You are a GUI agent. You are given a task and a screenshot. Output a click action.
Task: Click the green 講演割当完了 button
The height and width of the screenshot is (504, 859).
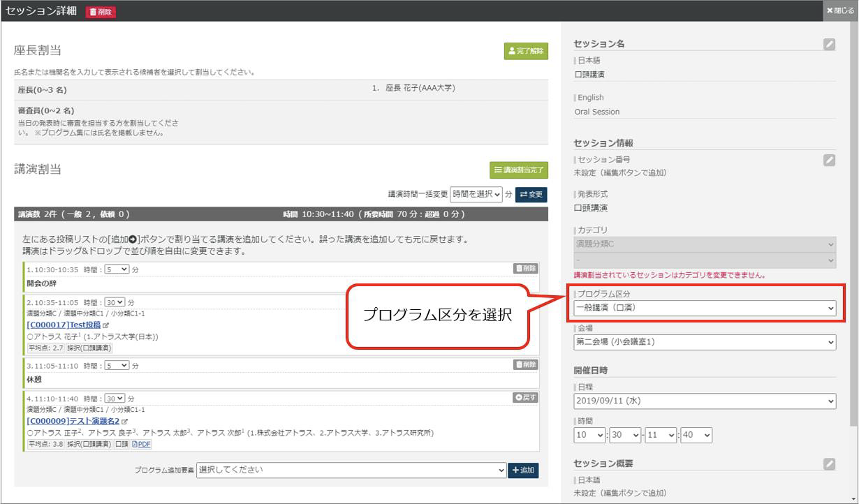(519, 170)
